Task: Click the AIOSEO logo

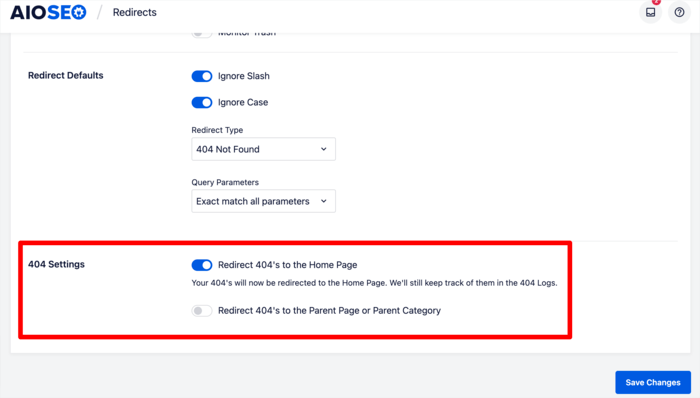Action: pyautogui.click(x=48, y=12)
